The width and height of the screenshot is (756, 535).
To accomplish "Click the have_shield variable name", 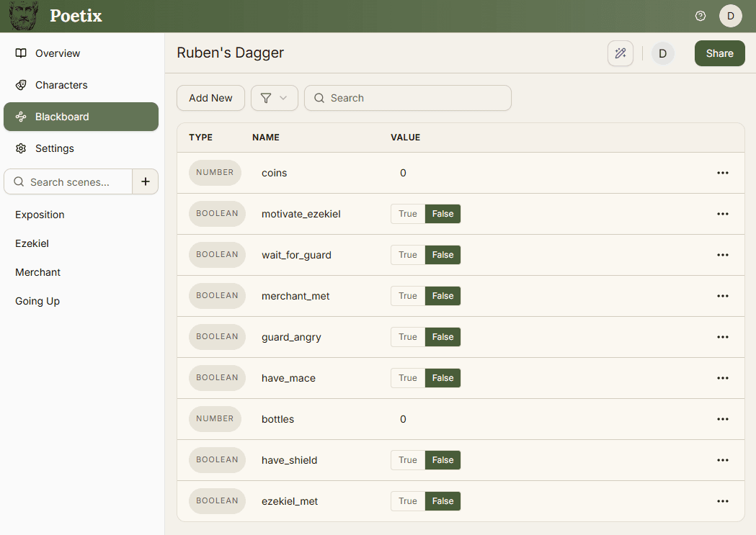I will 289,460.
